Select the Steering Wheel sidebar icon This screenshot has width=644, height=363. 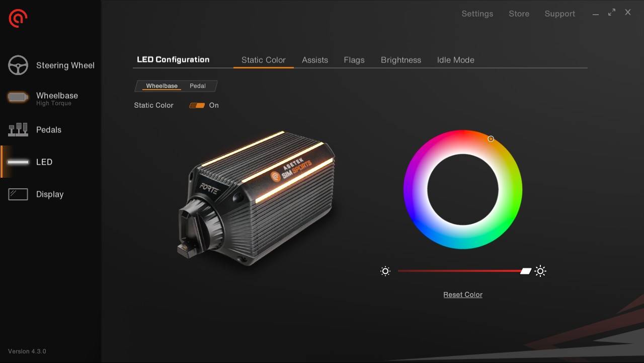click(18, 65)
